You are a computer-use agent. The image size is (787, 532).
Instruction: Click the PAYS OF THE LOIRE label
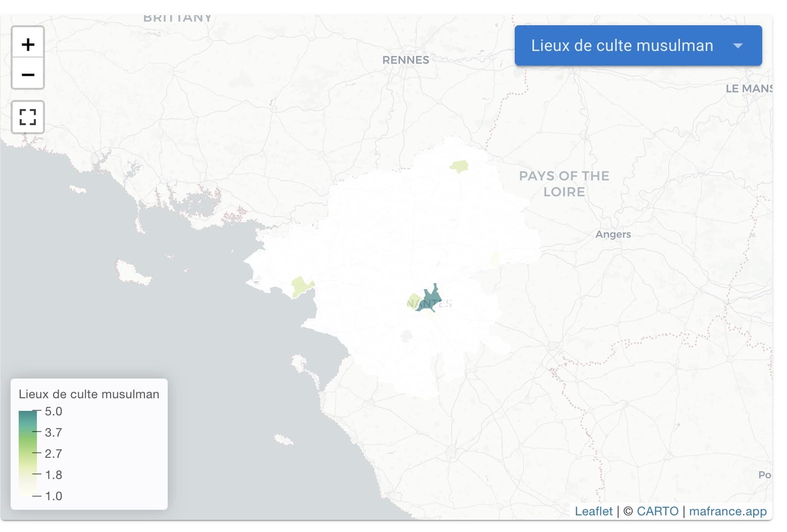(x=564, y=184)
